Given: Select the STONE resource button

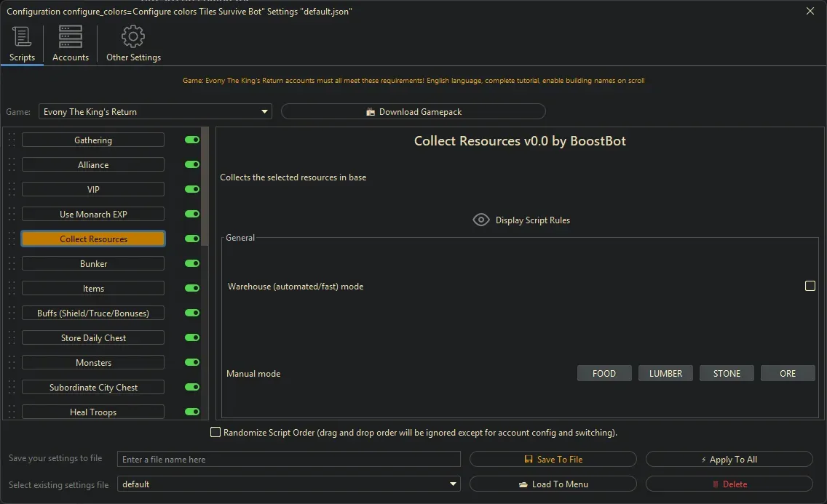Looking at the screenshot, I should 726,373.
